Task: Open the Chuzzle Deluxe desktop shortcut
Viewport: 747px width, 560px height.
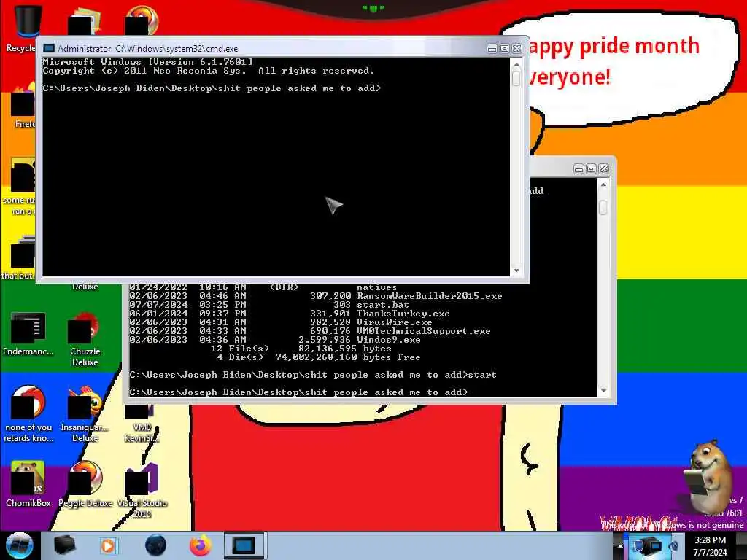Action: click(x=85, y=339)
